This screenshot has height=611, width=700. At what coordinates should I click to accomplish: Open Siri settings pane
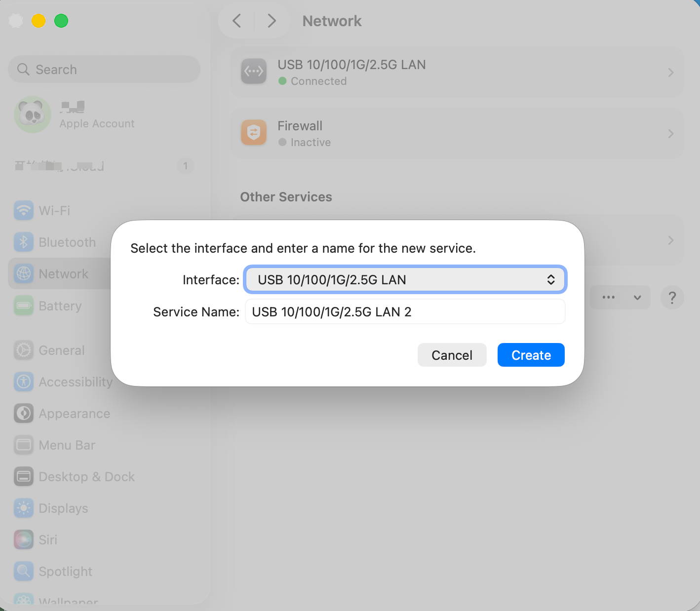pyautogui.click(x=104, y=539)
